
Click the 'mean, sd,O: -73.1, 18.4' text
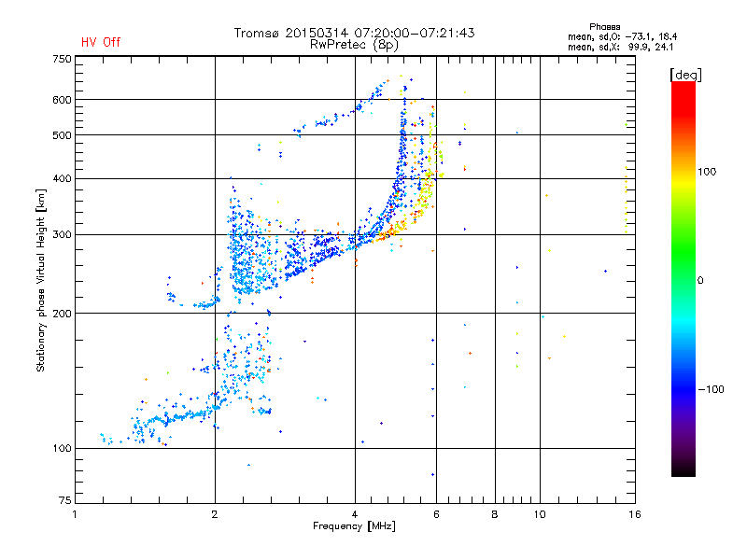(622, 36)
